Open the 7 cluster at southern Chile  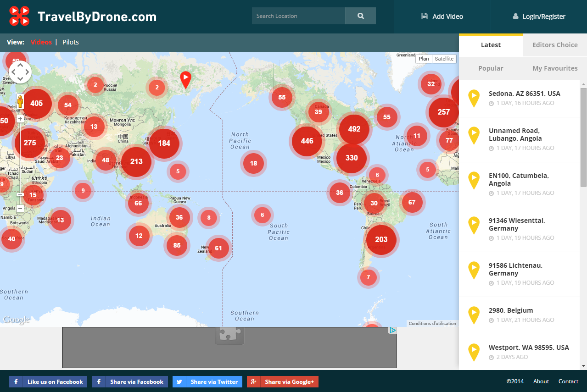(x=369, y=277)
